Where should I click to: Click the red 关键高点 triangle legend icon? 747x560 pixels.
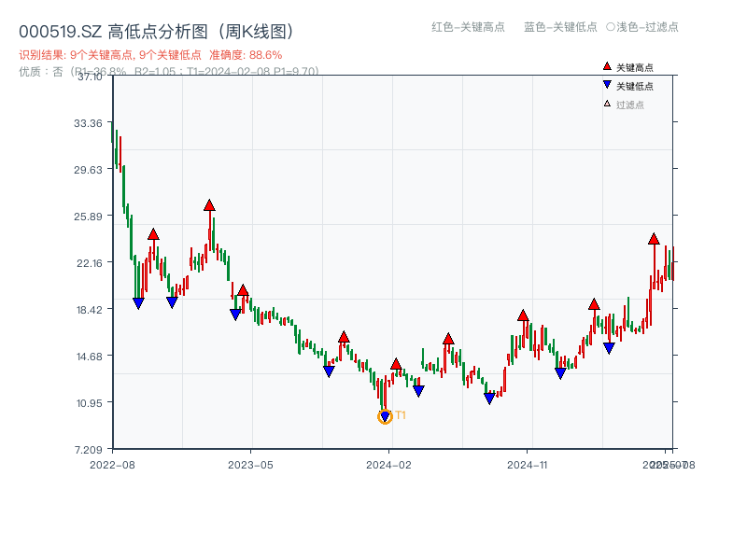607,66
